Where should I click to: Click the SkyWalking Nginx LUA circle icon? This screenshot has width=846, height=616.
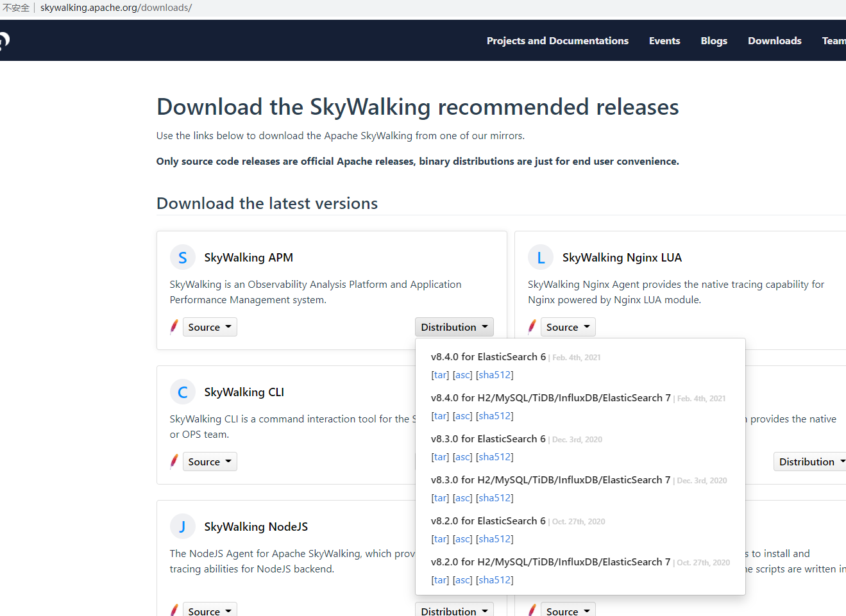tap(541, 256)
